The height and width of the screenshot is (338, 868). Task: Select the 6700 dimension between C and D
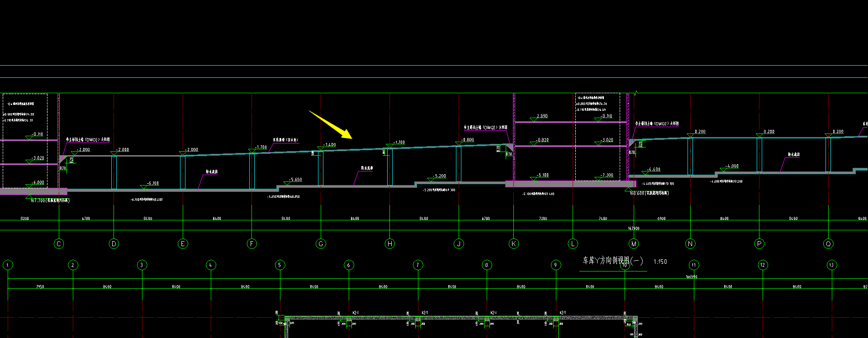86,219
